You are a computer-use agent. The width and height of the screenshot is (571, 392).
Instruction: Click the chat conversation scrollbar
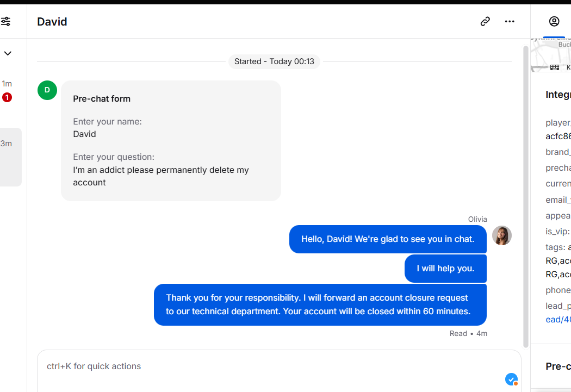tap(525, 197)
